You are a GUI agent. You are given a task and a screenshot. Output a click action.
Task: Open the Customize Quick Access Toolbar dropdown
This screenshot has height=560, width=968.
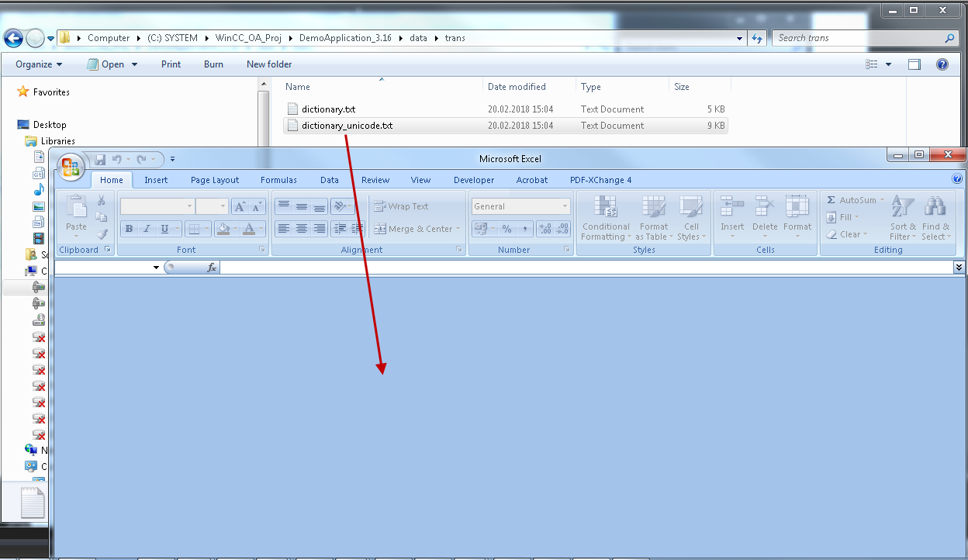coord(172,159)
